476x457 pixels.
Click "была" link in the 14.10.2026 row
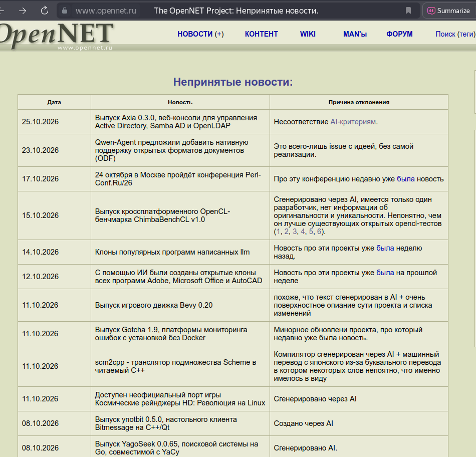click(x=385, y=248)
